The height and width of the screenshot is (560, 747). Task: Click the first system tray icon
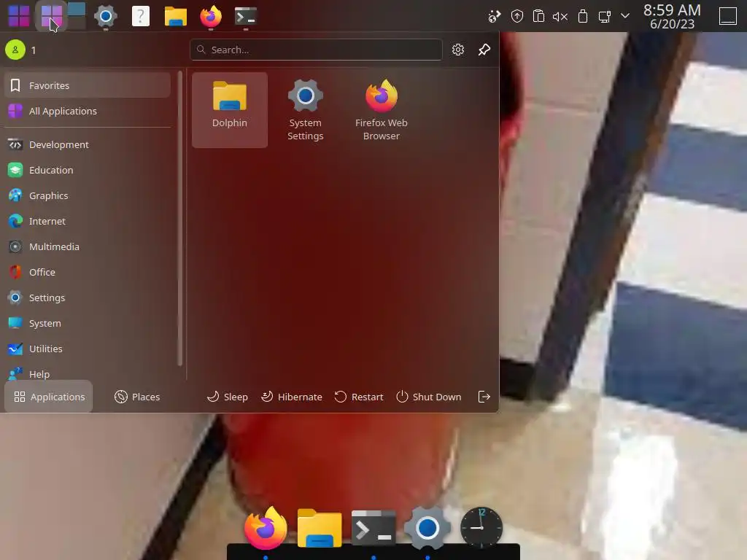tap(495, 17)
